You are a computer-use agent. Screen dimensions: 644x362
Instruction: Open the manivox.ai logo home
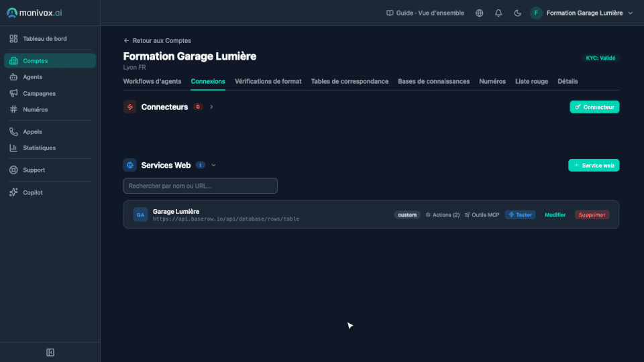click(34, 13)
